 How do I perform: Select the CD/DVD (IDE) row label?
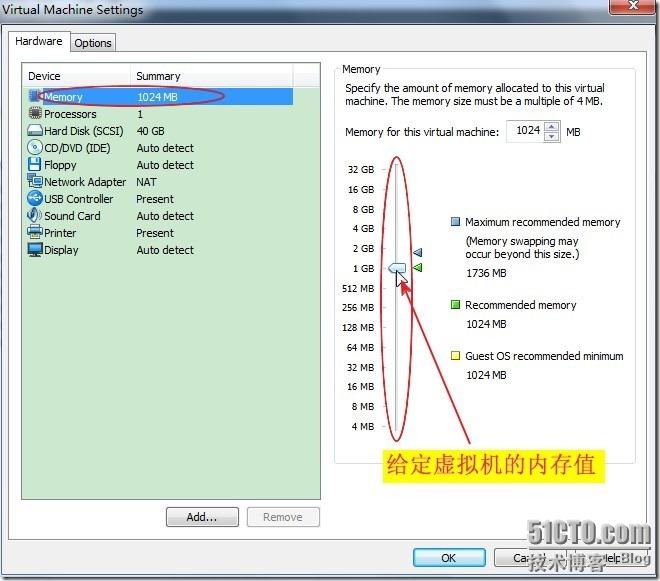click(77, 148)
